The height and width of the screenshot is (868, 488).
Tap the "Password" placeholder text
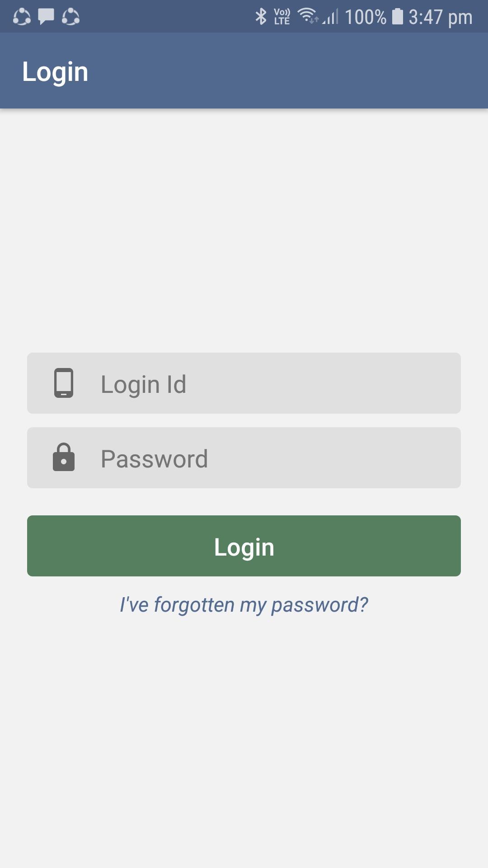click(154, 459)
